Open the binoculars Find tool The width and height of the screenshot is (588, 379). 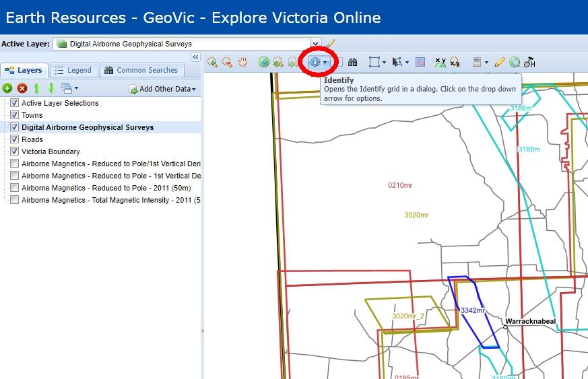[352, 63]
